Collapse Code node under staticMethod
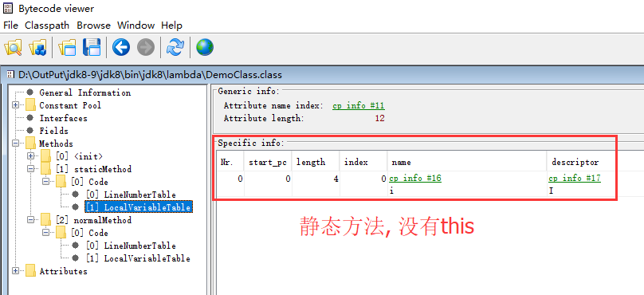 point(45,182)
